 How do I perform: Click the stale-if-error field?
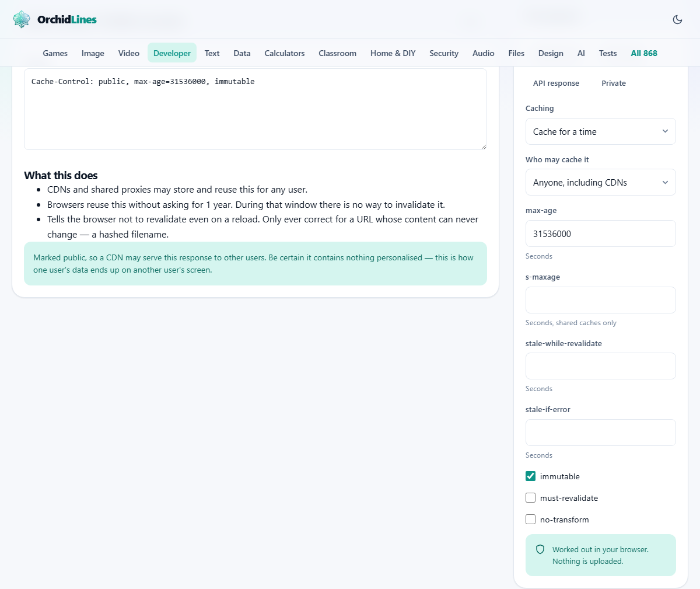[600, 433]
